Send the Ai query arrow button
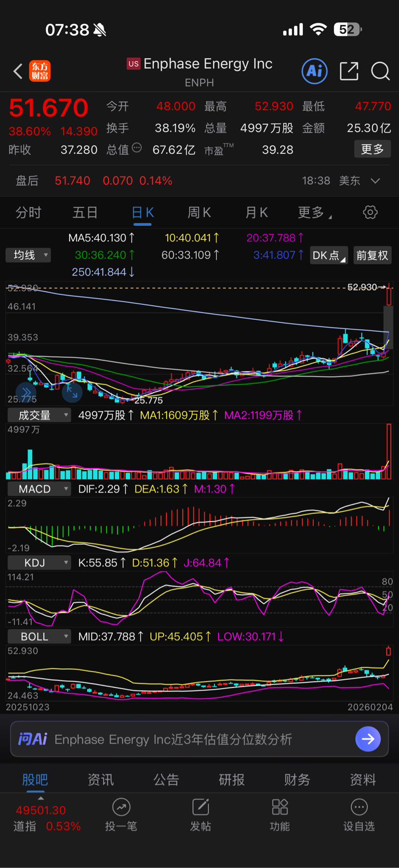This screenshot has width=399, height=868. pos(368,739)
